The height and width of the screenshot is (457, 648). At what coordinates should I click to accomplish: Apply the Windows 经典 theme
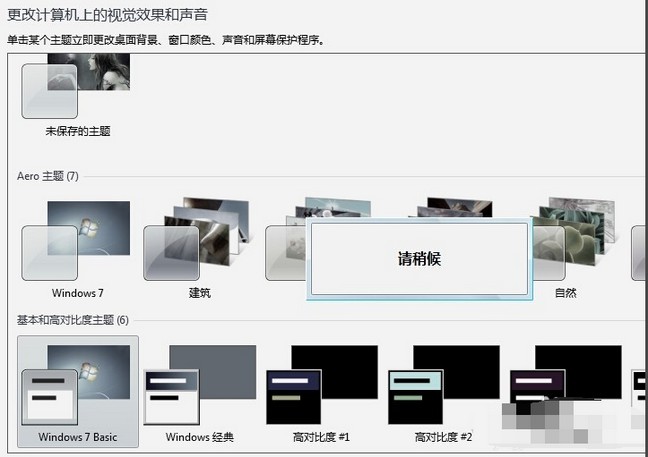click(200, 385)
